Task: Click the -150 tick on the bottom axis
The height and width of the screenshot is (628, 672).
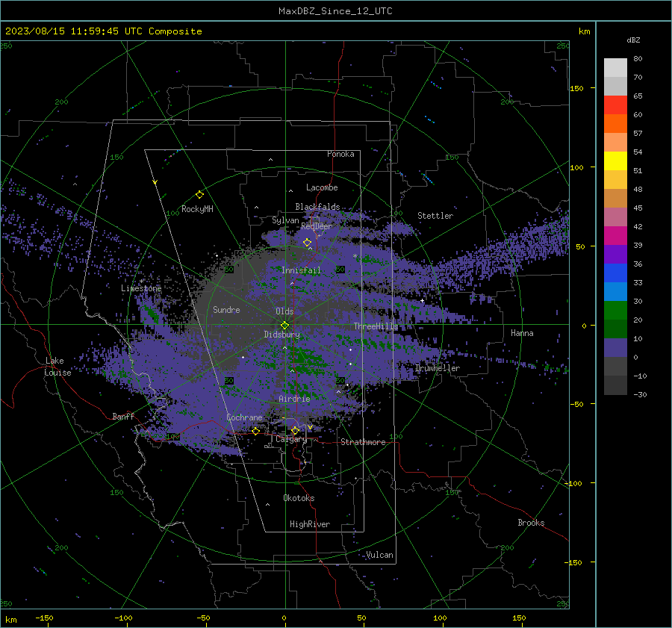Action: pos(44,618)
